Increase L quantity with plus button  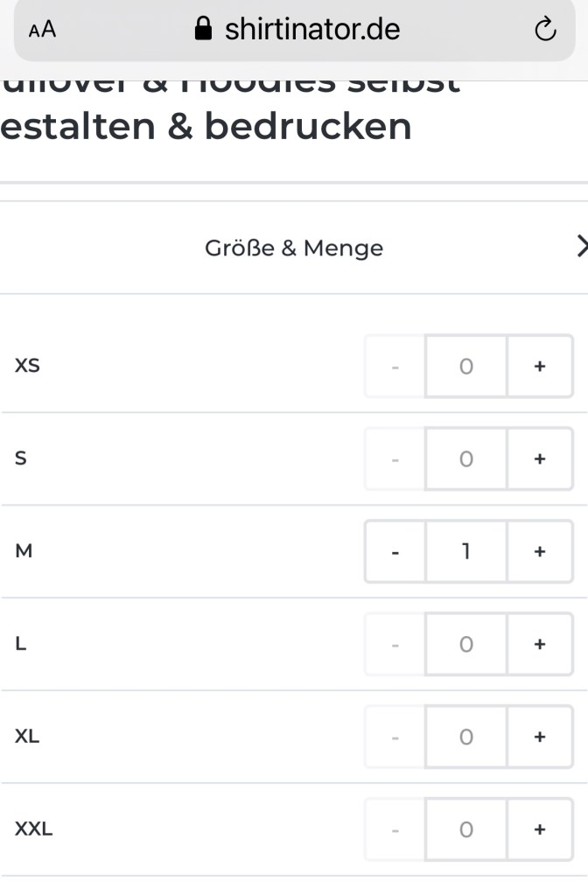540,645
